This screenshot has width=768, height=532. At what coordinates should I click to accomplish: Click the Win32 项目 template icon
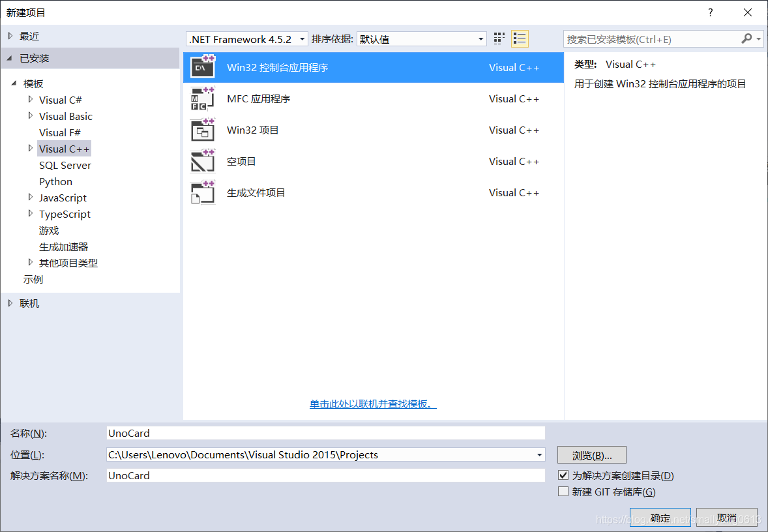[x=203, y=129]
